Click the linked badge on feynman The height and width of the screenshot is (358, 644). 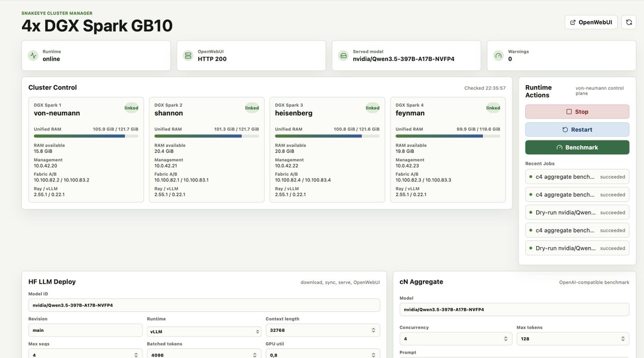493,108
